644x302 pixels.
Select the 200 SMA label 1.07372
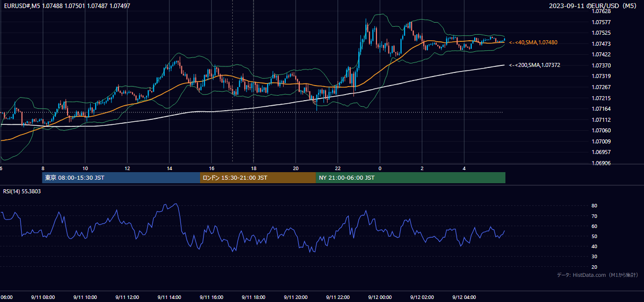pos(535,65)
